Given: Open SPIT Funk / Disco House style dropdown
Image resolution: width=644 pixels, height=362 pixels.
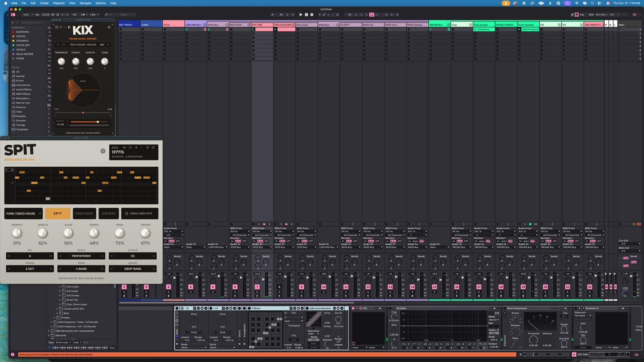Looking at the screenshot, I should (24, 214).
